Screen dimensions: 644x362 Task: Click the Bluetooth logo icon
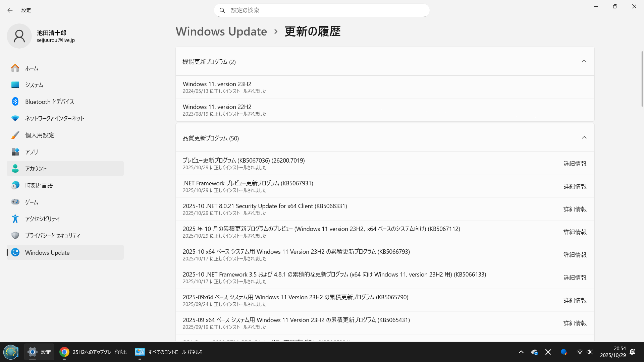(x=15, y=102)
